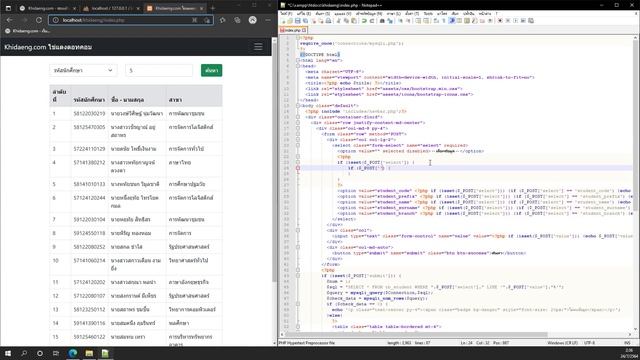Reload the page with the browser refresh icon

coord(39,20)
